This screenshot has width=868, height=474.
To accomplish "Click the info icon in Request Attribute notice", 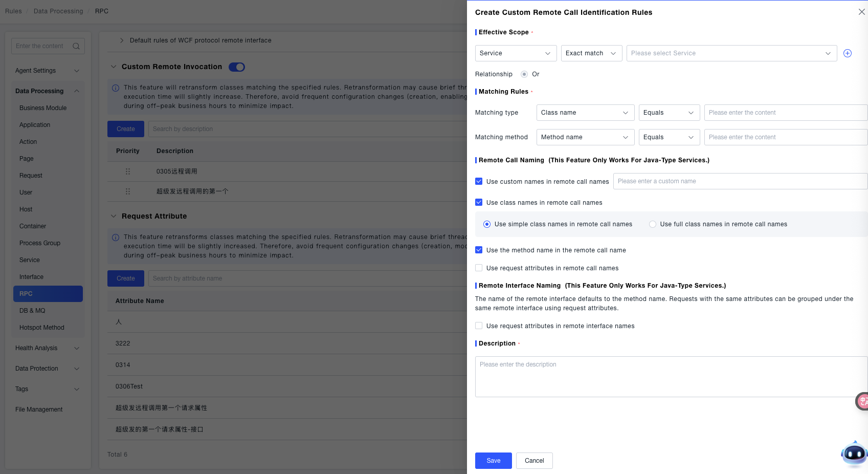I will [x=116, y=238].
